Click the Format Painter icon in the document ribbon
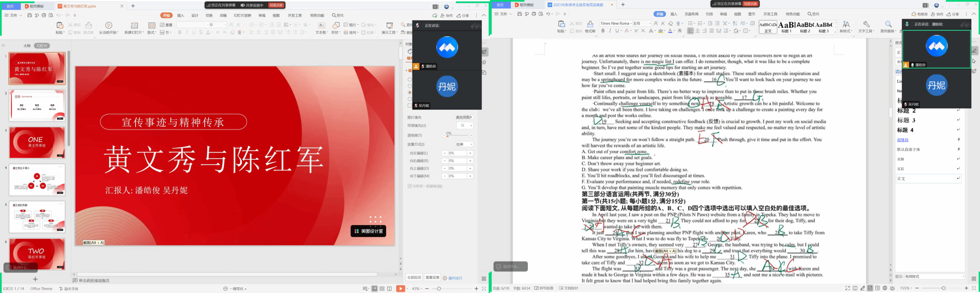Screen dimensions: 980x293 coord(590,24)
